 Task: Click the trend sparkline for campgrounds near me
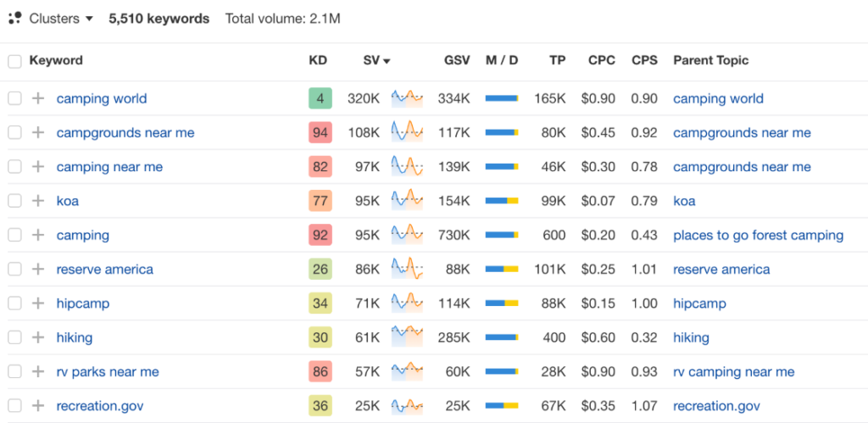pos(407,133)
